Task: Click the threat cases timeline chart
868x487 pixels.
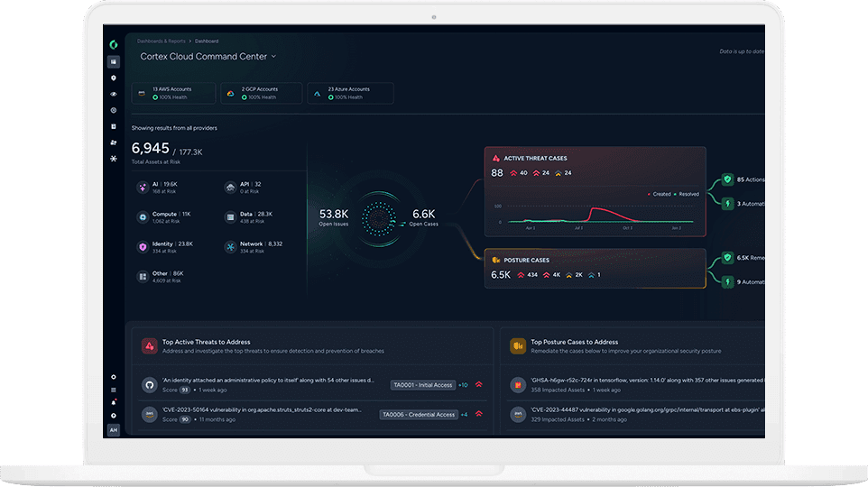Action: 596,216
